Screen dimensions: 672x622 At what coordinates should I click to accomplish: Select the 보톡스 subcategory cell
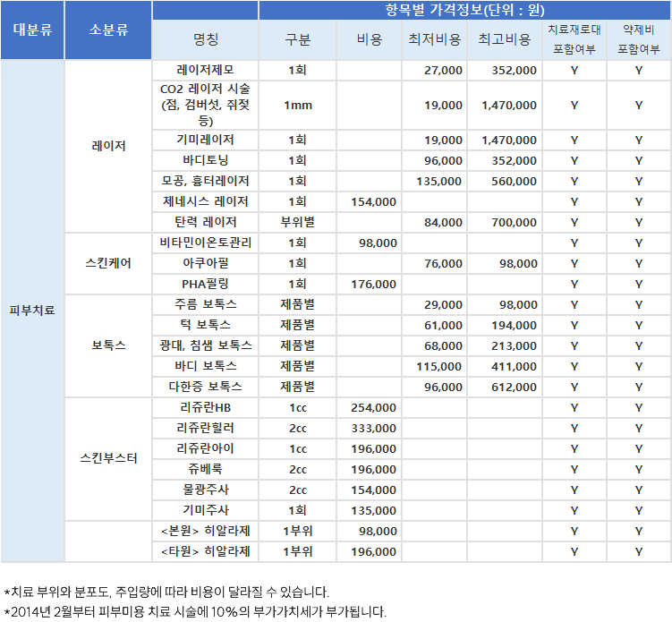pos(108,345)
